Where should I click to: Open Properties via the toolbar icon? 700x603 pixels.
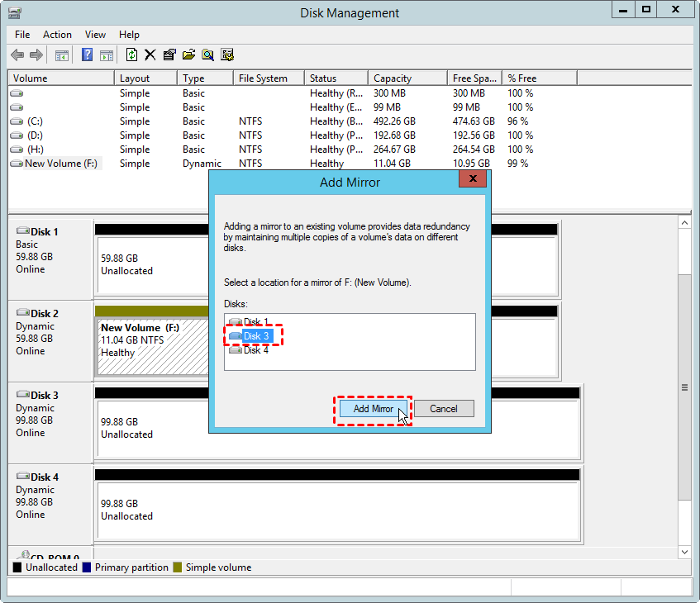click(x=169, y=55)
